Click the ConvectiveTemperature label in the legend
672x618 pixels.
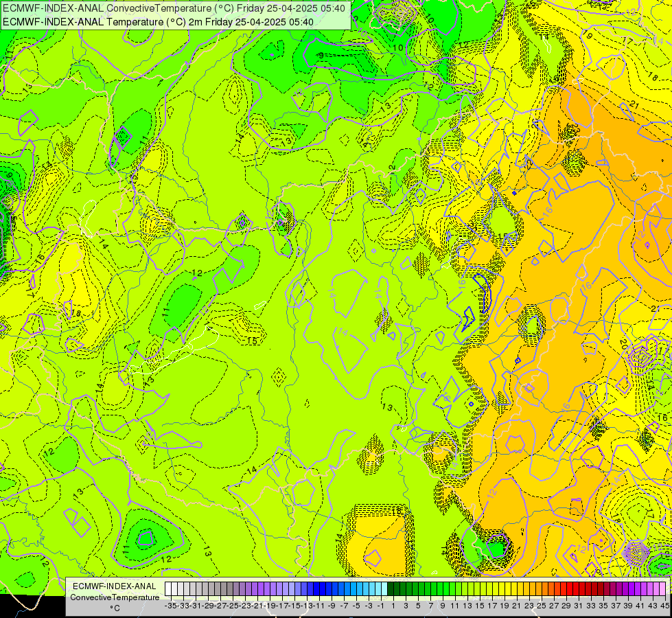(115, 597)
